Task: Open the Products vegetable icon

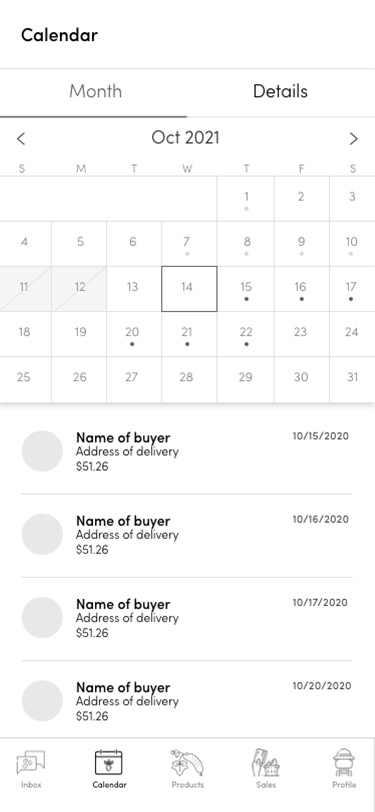Action: tap(187, 763)
